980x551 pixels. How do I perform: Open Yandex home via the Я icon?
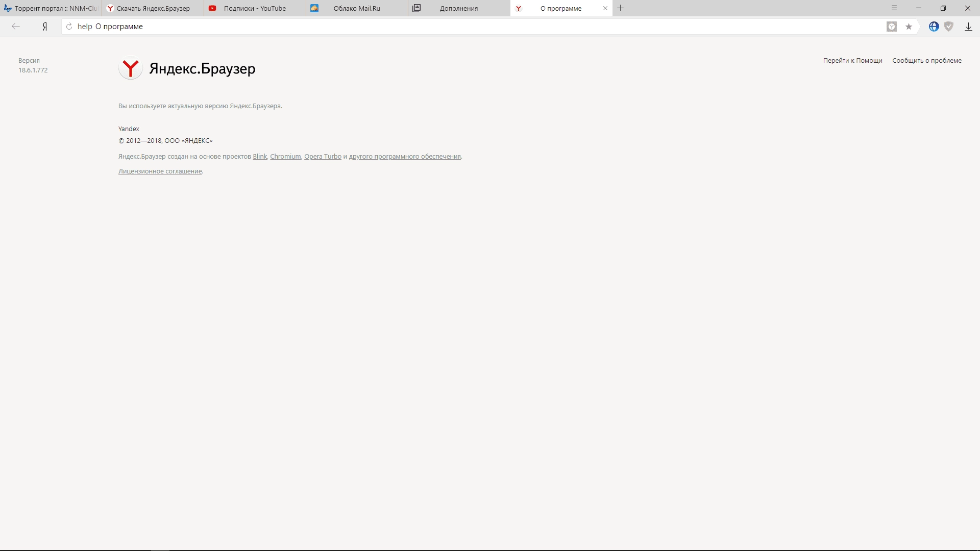pyautogui.click(x=45, y=27)
